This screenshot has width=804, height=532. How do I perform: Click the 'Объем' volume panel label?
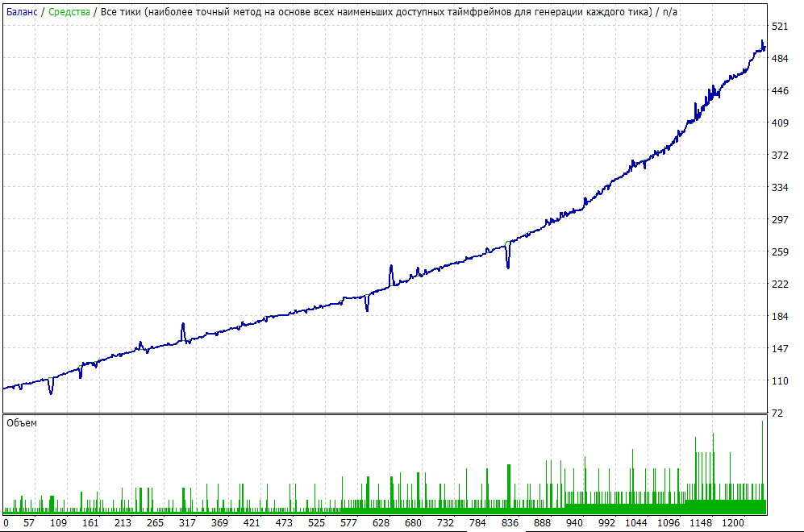pyautogui.click(x=21, y=423)
